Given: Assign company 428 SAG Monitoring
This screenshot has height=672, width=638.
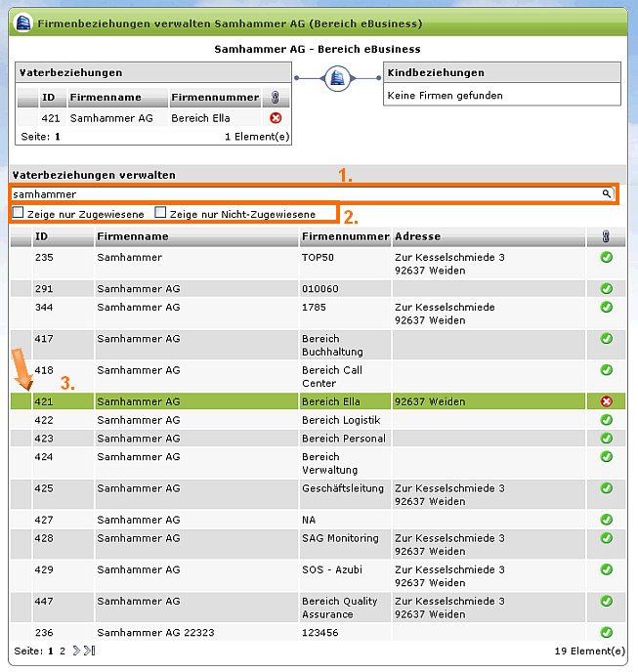Looking at the screenshot, I should pyautogui.click(x=606, y=538).
